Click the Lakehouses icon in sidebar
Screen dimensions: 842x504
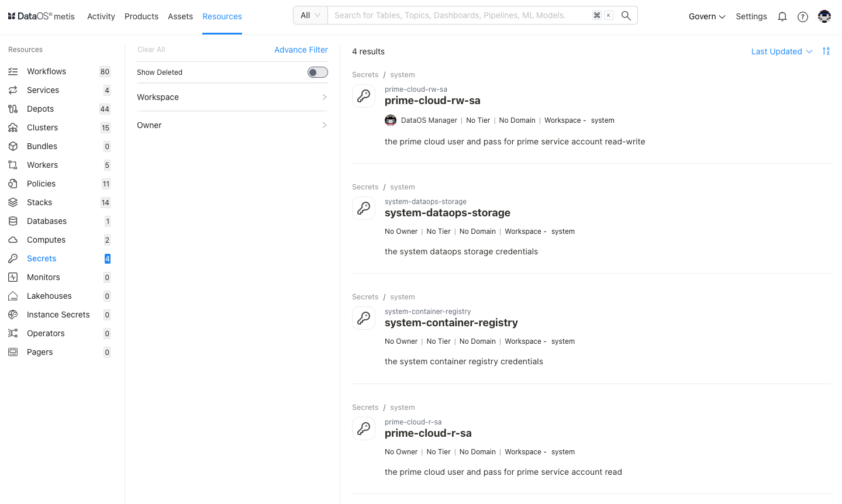click(x=13, y=296)
